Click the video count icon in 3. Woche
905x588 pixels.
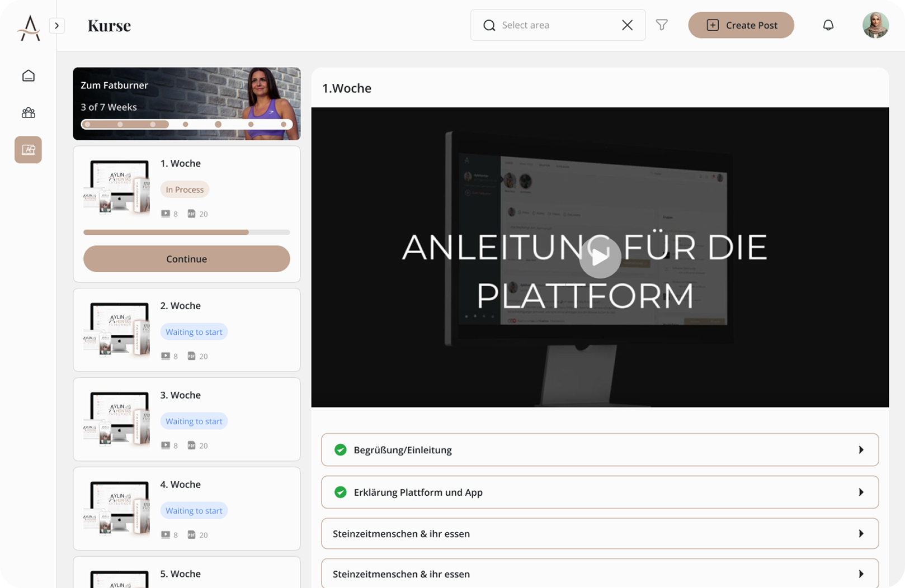166,445
